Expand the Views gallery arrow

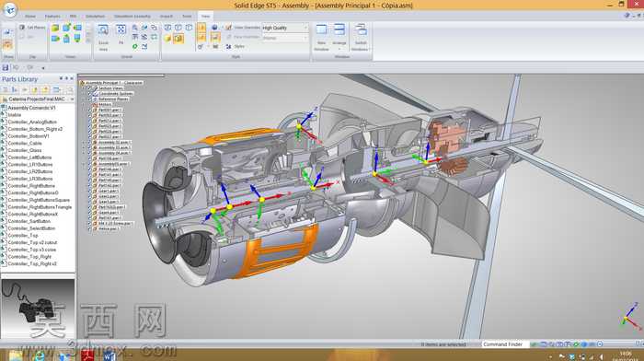88,40
